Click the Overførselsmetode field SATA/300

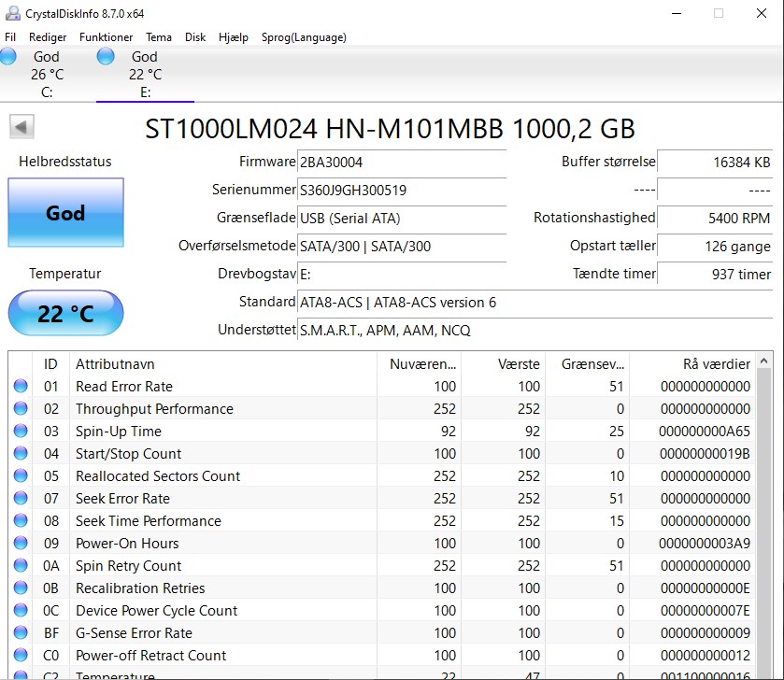(x=402, y=247)
